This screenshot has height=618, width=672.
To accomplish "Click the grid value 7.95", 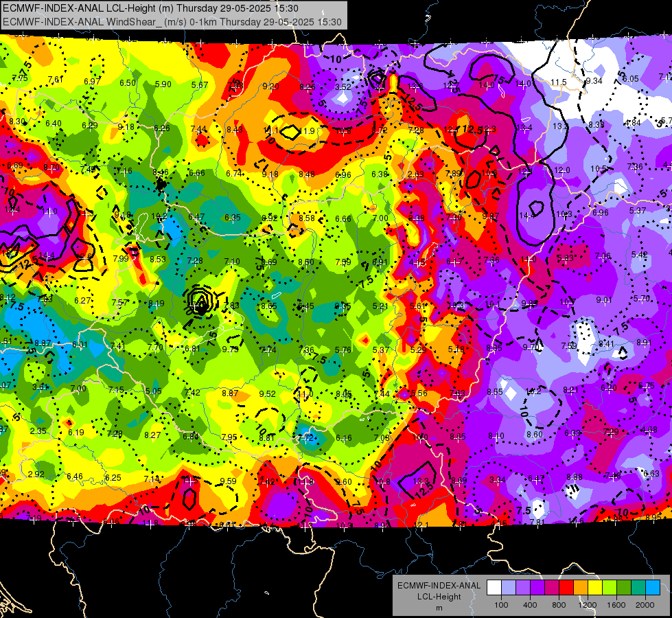I will coord(229,437).
